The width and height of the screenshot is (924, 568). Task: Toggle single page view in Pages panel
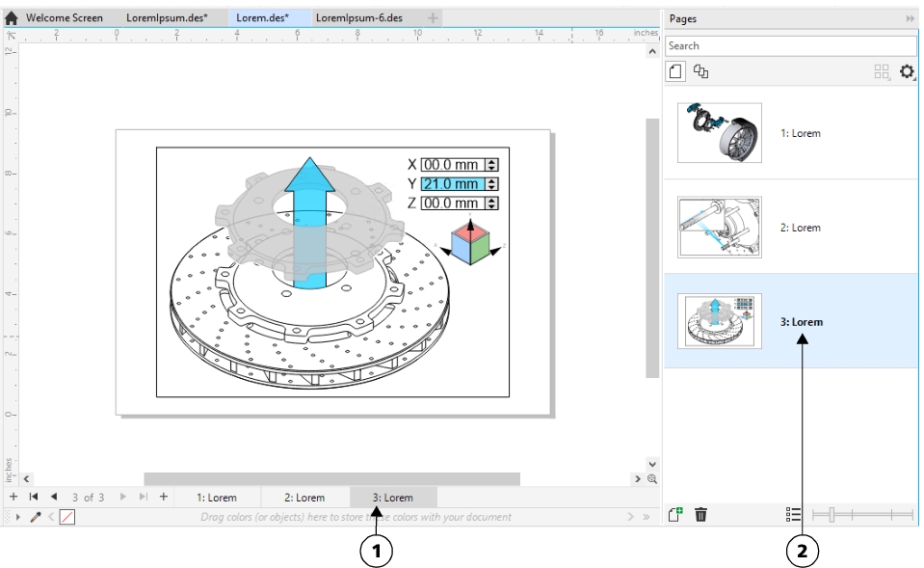676,72
